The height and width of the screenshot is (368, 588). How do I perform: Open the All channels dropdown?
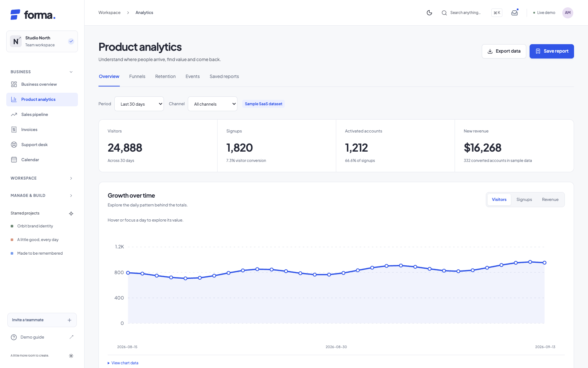pos(212,104)
